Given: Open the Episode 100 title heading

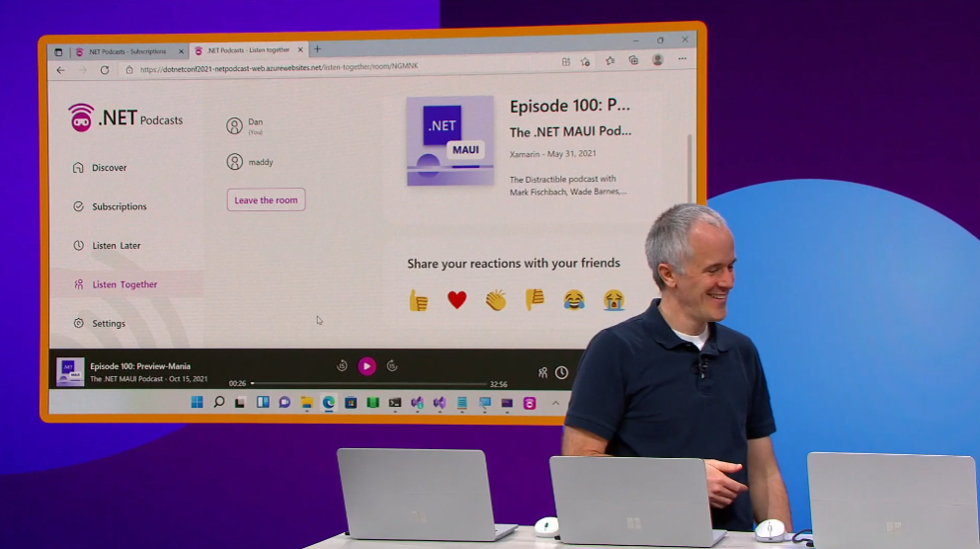Looking at the screenshot, I should tap(570, 106).
